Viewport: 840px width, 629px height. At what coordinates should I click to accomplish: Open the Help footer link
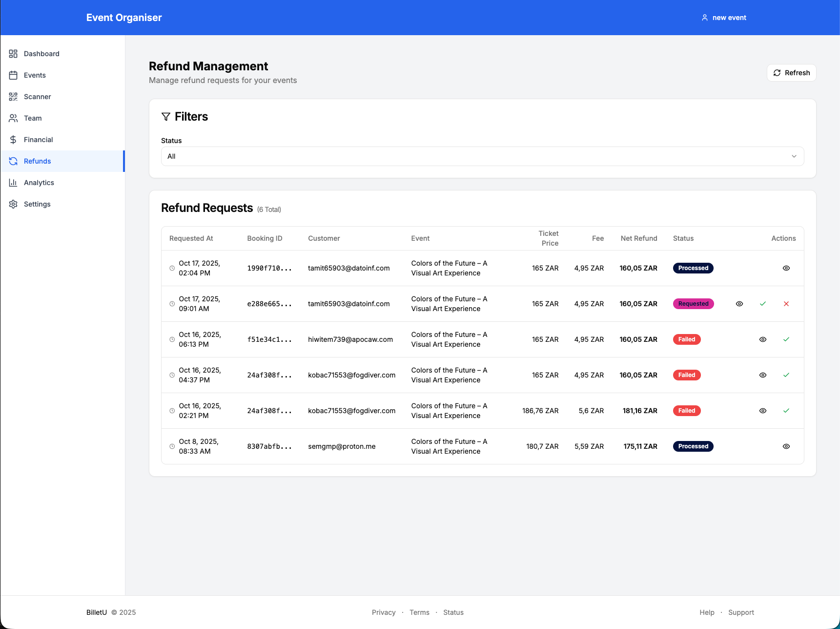point(707,612)
